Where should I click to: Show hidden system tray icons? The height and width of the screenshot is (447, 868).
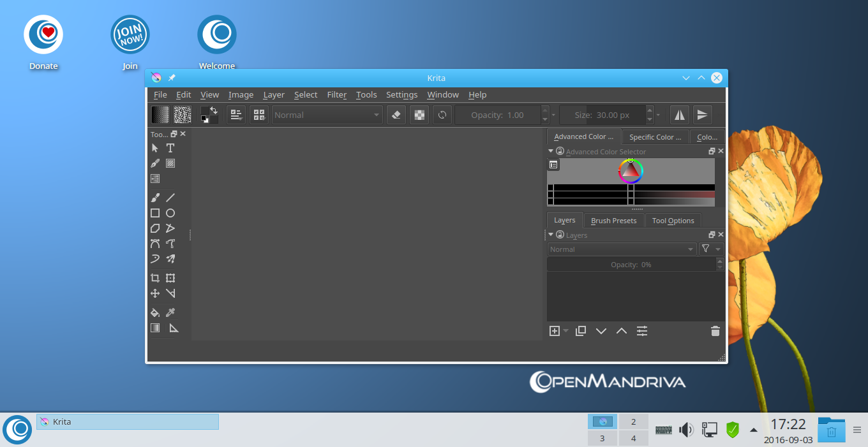(x=753, y=429)
